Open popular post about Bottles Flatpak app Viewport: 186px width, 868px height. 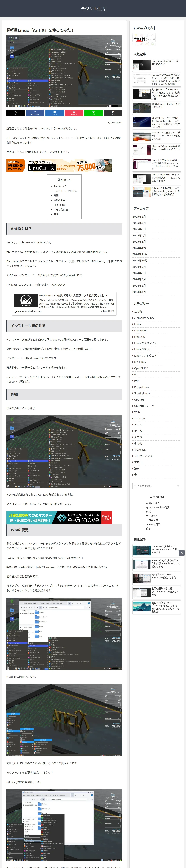tap(157, 164)
